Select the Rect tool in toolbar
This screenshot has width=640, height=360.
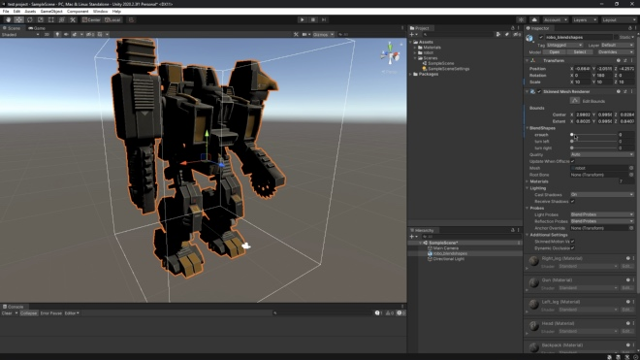point(51,20)
